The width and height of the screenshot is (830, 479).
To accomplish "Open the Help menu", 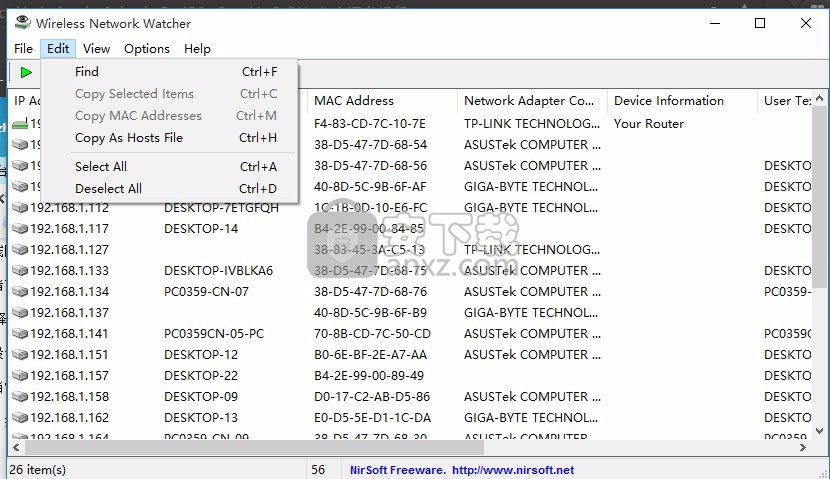I will [197, 49].
